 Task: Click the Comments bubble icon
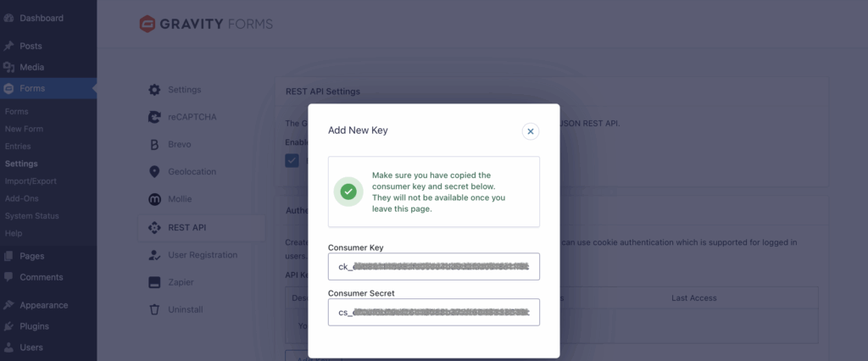[8, 277]
